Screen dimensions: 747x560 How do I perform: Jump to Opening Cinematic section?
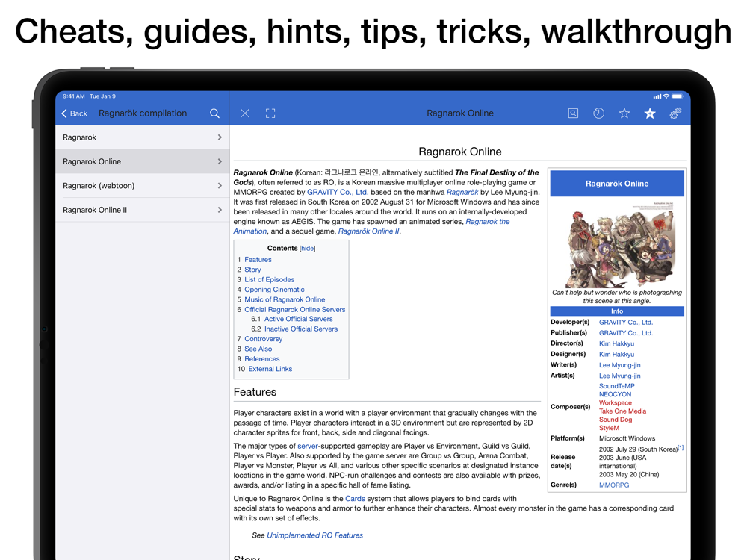[x=274, y=290]
